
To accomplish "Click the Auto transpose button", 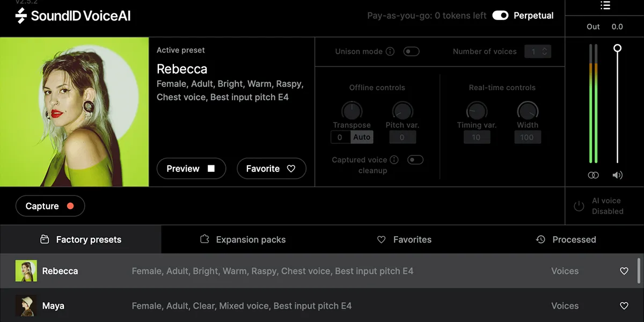I will pyautogui.click(x=362, y=137).
